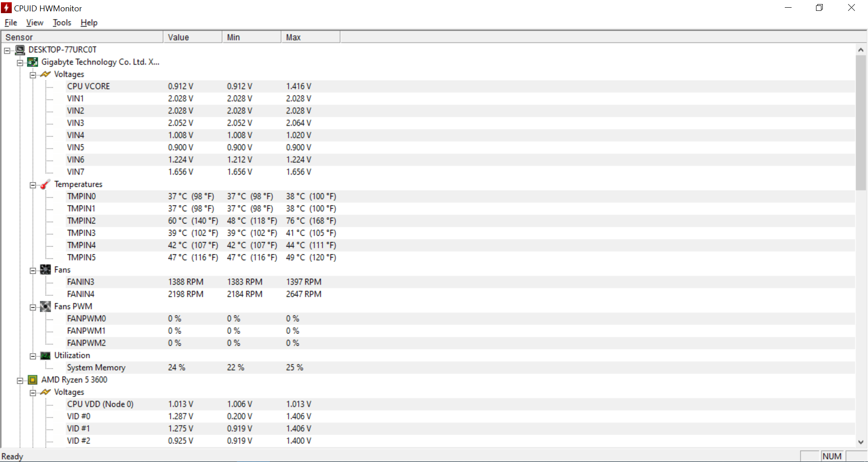
Task: Collapse the DESKTOP-77URC0T root node
Action: 7,51
